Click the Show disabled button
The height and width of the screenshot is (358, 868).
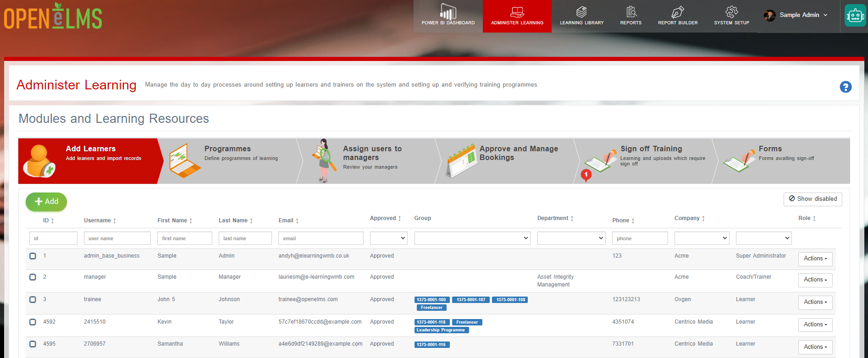[813, 199]
